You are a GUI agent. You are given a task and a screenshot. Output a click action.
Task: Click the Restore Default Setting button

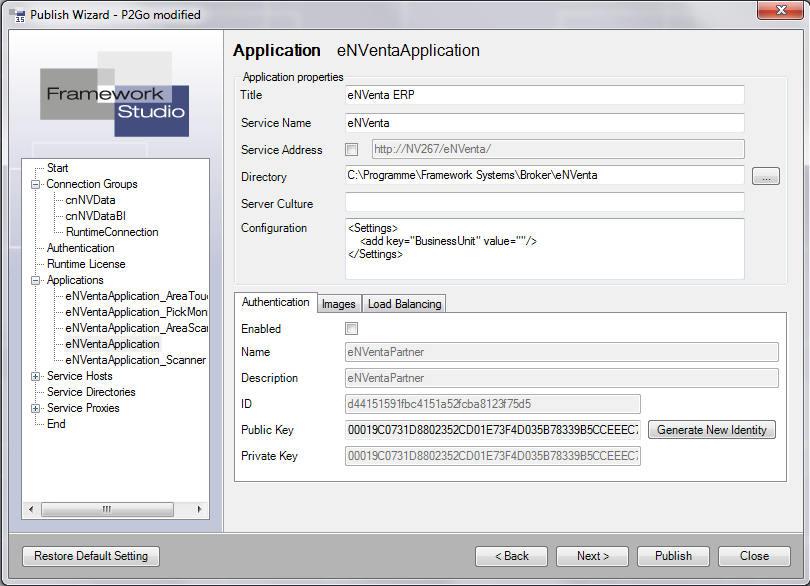pos(91,556)
